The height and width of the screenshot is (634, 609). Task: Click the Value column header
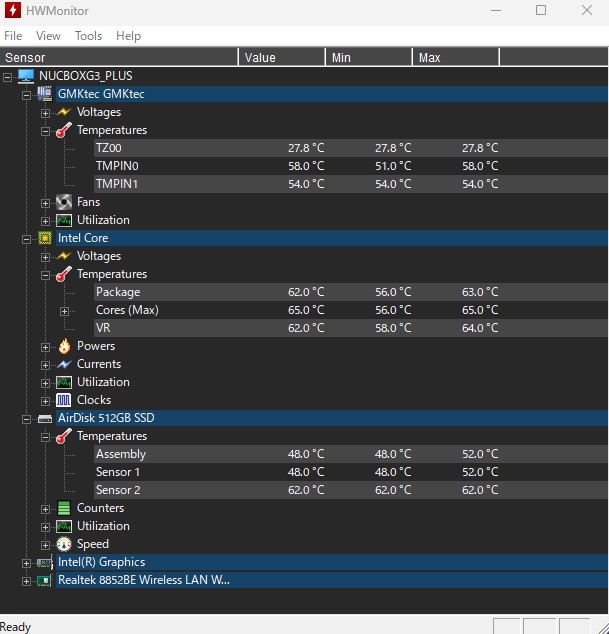point(282,57)
